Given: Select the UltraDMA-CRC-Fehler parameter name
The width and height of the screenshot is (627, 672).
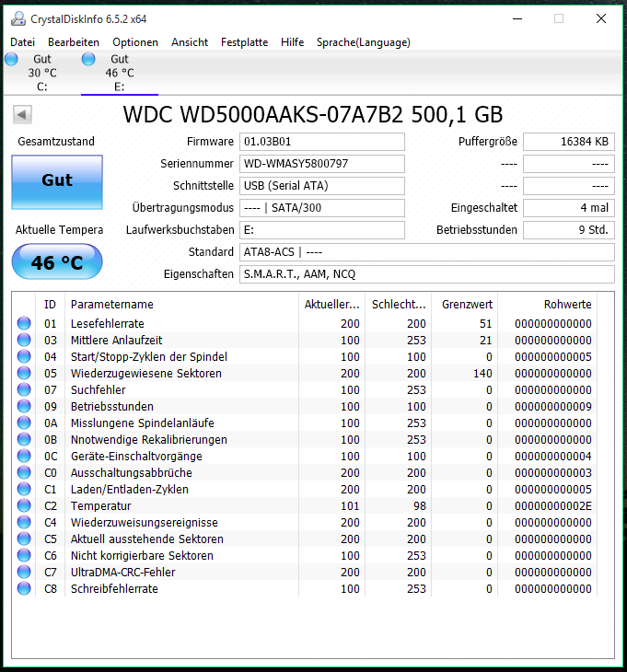Looking at the screenshot, I should (x=123, y=573).
